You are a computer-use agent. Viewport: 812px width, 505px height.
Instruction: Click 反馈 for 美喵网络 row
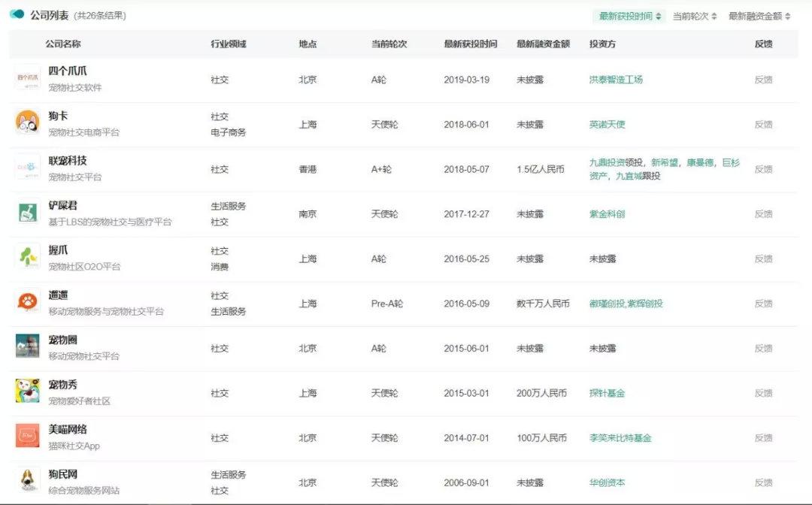coord(763,438)
